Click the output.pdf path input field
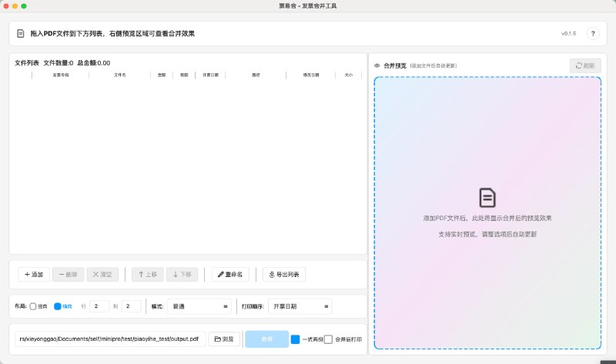The height and width of the screenshot is (364, 616). pos(110,339)
